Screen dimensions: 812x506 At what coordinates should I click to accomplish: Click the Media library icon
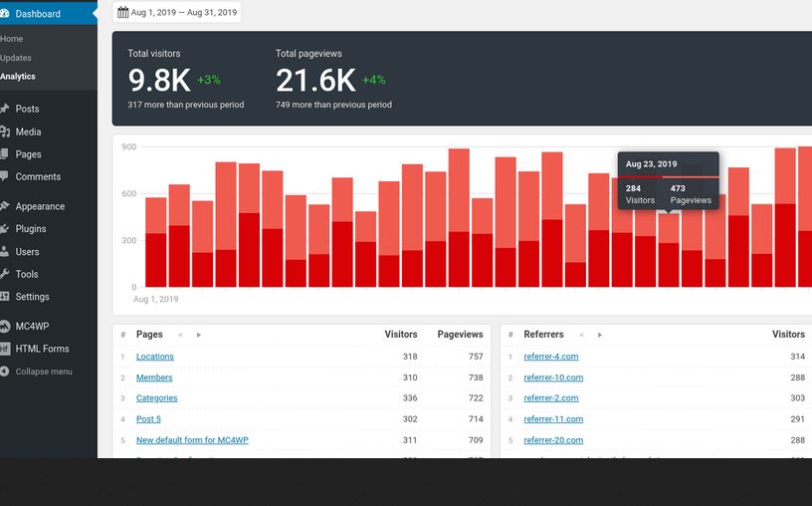pyautogui.click(x=4, y=131)
